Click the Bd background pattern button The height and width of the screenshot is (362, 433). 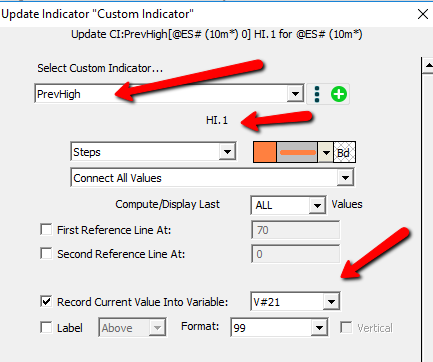[344, 153]
